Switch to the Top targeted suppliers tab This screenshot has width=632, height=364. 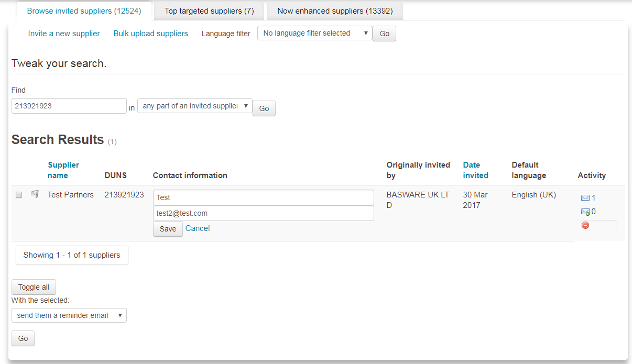[209, 10]
